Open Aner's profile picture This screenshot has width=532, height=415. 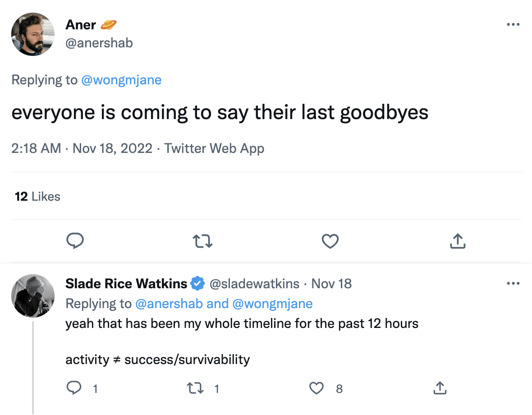pos(33,34)
